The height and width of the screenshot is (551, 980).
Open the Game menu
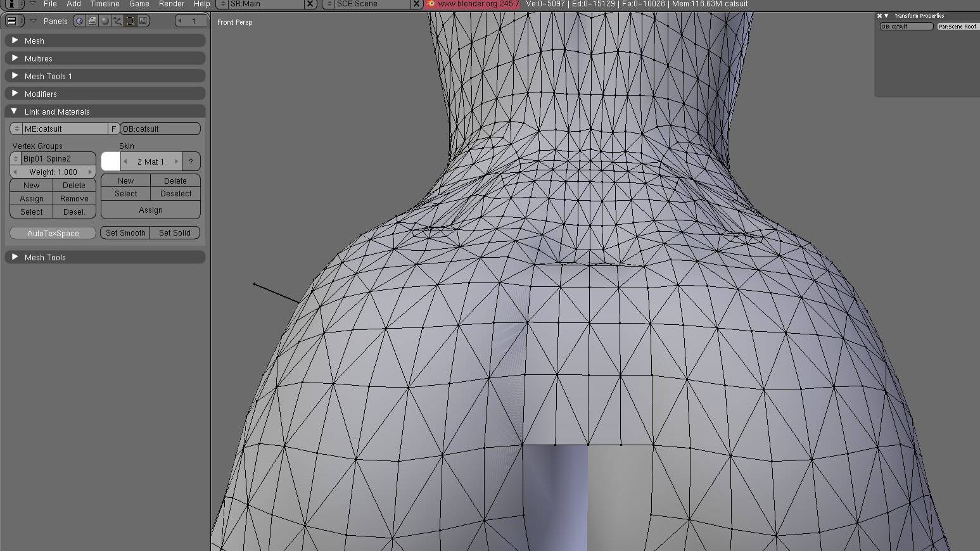[139, 4]
